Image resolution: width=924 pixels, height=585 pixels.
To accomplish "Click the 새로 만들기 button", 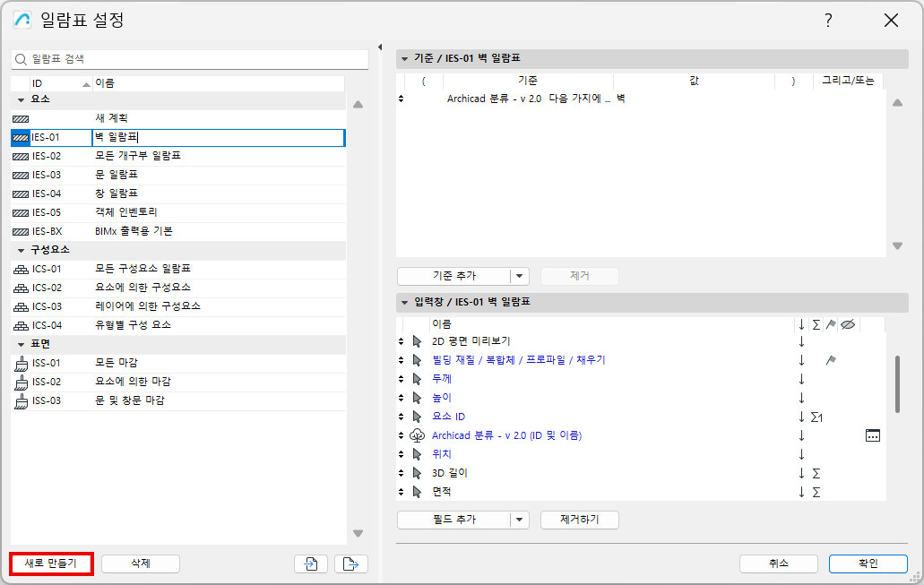I will click(51, 563).
